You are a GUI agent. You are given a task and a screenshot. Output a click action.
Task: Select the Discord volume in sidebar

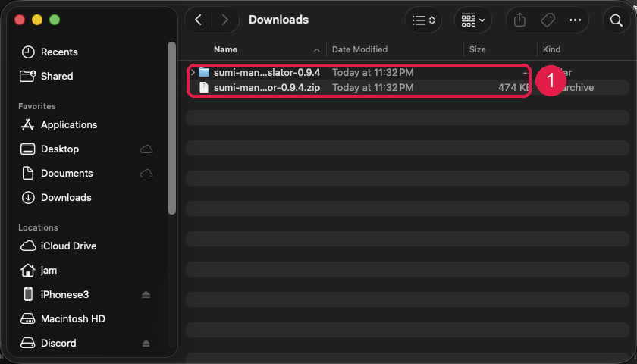58,344
